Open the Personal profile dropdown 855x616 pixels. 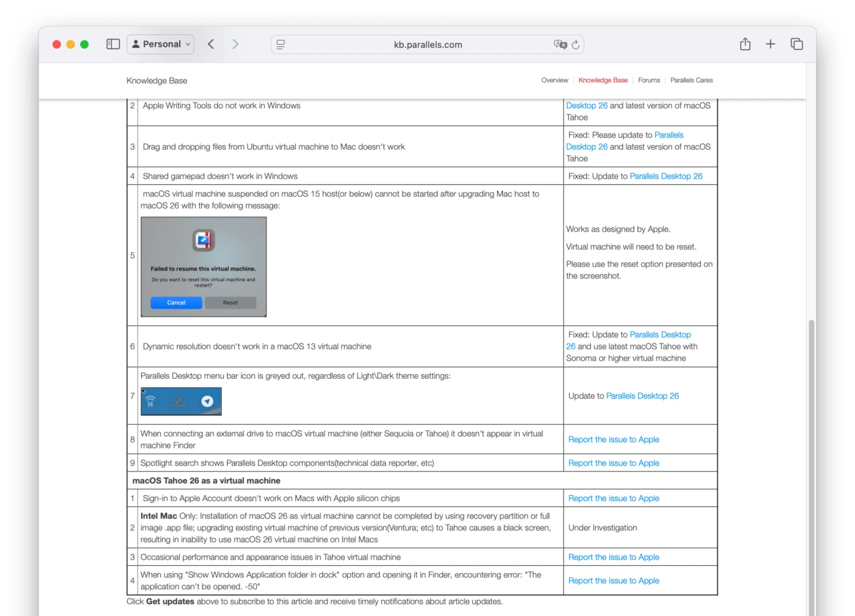160,43
